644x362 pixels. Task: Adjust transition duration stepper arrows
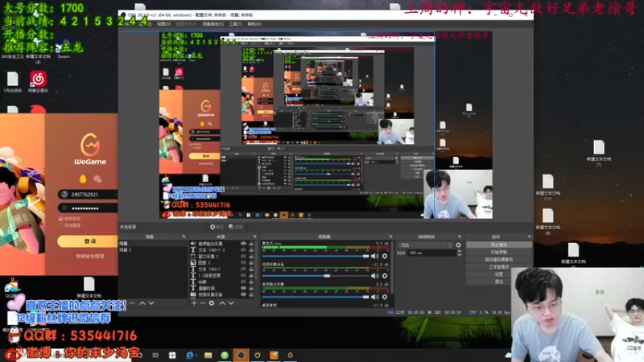459,253
